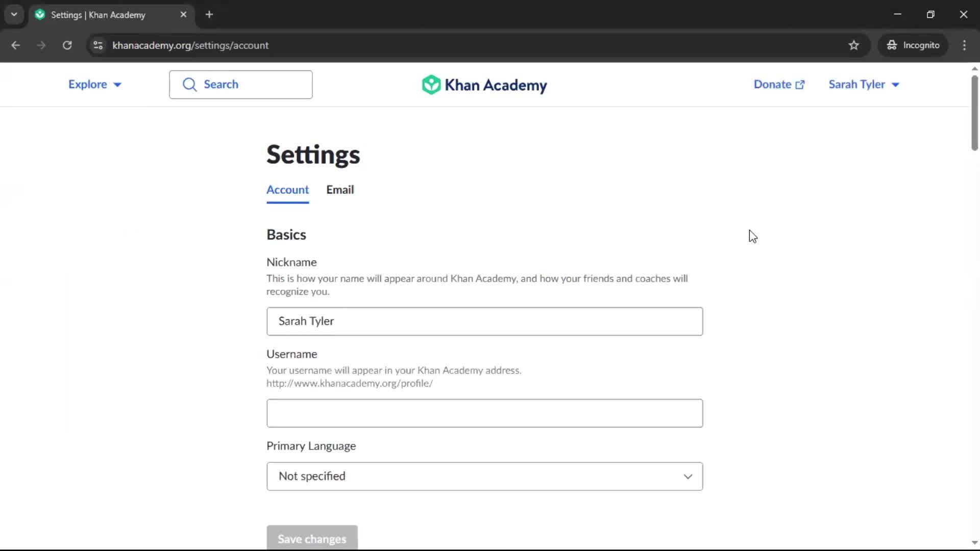Restore down the browser window
This screenshot has height=551, width=980.
click(930, 15)
